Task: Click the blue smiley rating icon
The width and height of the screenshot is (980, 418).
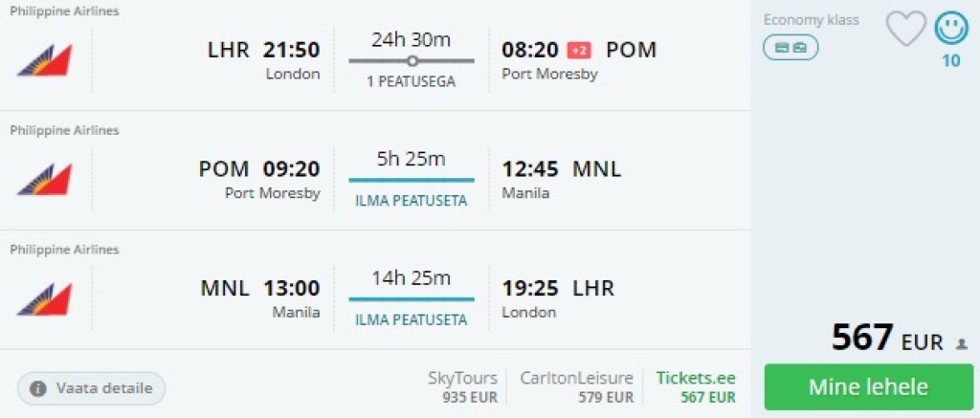Action: point(950,30)
